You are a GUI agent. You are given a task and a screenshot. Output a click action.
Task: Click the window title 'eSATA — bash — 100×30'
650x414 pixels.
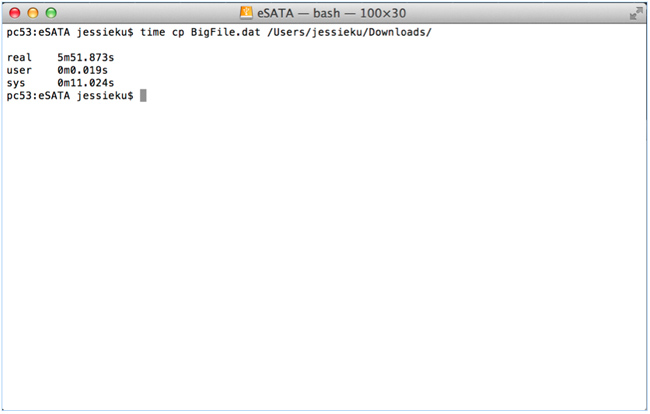point(332,13)
